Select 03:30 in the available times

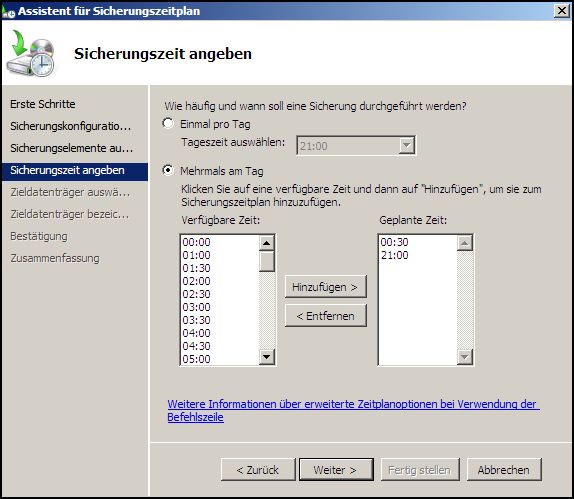[x=197, y=320]
